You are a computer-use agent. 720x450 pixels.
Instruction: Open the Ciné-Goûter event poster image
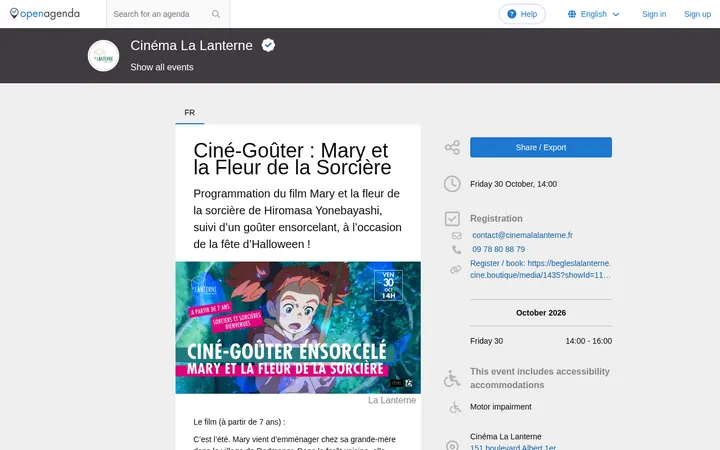298,327
